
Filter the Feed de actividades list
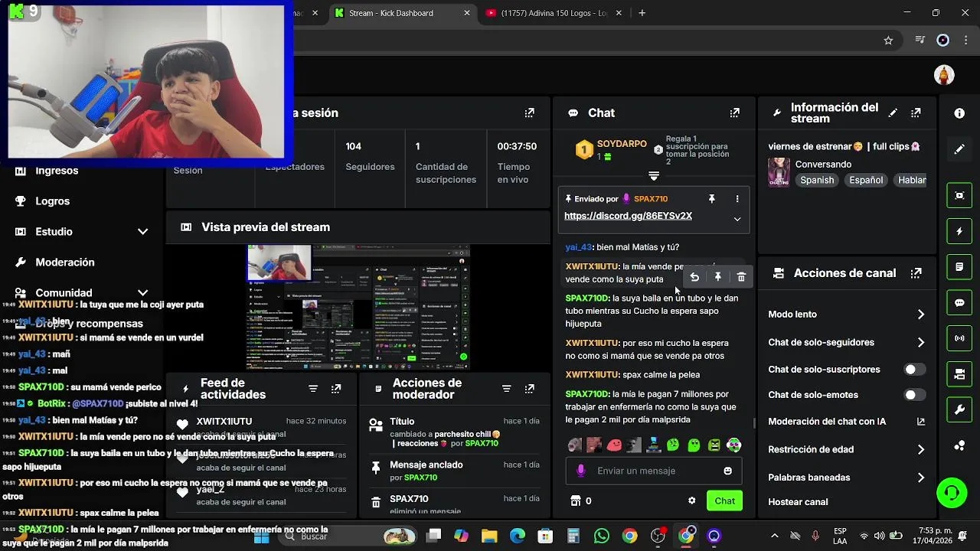(313, 389)
